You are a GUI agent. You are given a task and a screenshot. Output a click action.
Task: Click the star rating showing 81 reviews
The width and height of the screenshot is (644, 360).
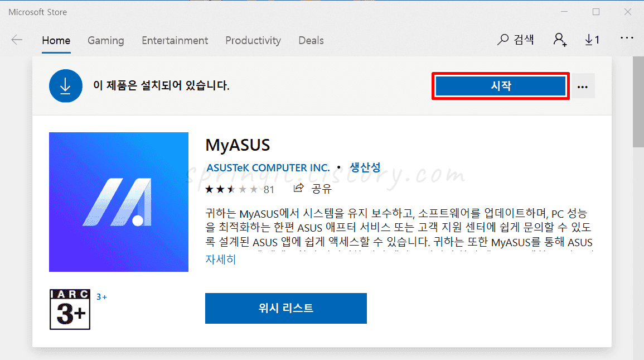239,189
